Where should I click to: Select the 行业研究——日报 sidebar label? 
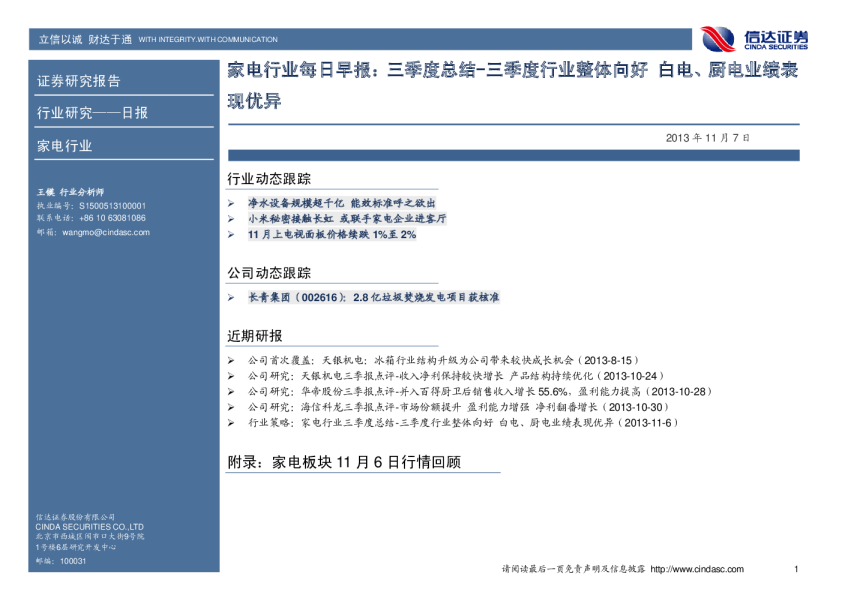92,113
